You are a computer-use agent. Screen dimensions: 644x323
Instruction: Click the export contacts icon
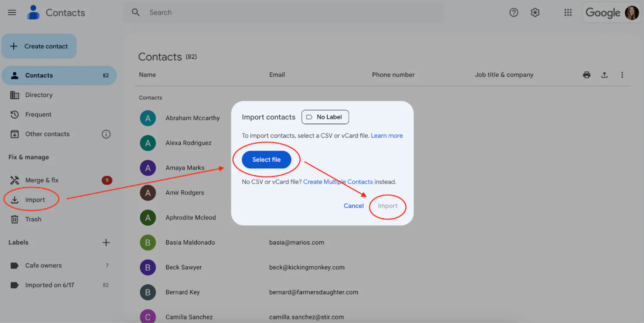coord(605,74)
